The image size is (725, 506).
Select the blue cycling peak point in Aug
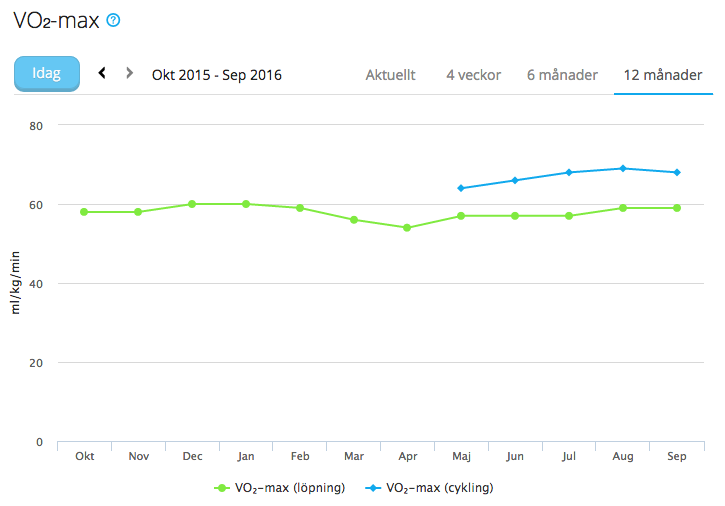pyautogui.click(x=623, y=168)
